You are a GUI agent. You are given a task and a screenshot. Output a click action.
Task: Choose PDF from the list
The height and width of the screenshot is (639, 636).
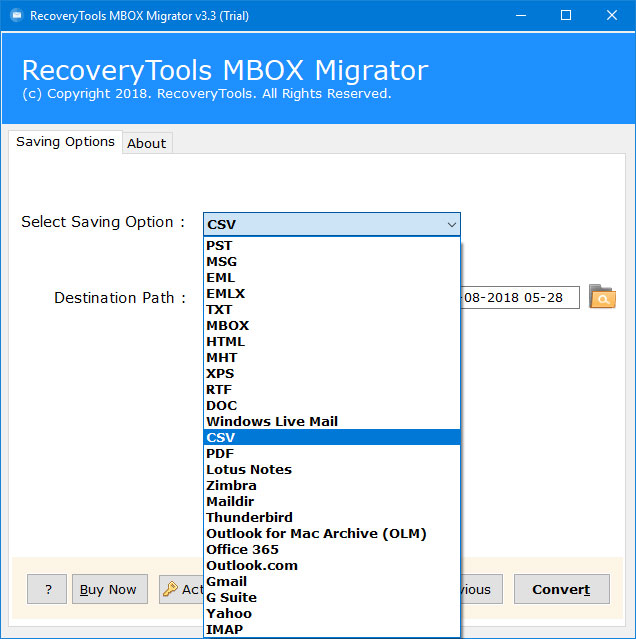point(332,453)
